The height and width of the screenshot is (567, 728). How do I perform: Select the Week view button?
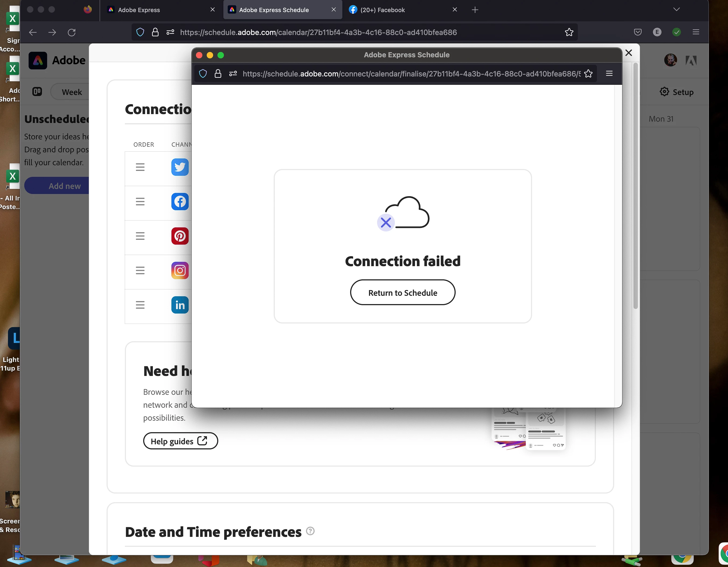[x=71, y=92]
